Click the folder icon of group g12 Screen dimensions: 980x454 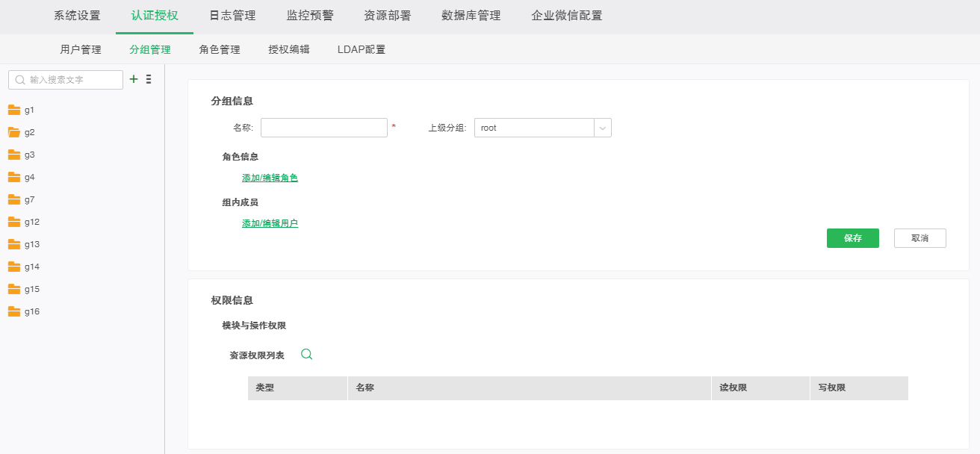click(x=15, y=222)
